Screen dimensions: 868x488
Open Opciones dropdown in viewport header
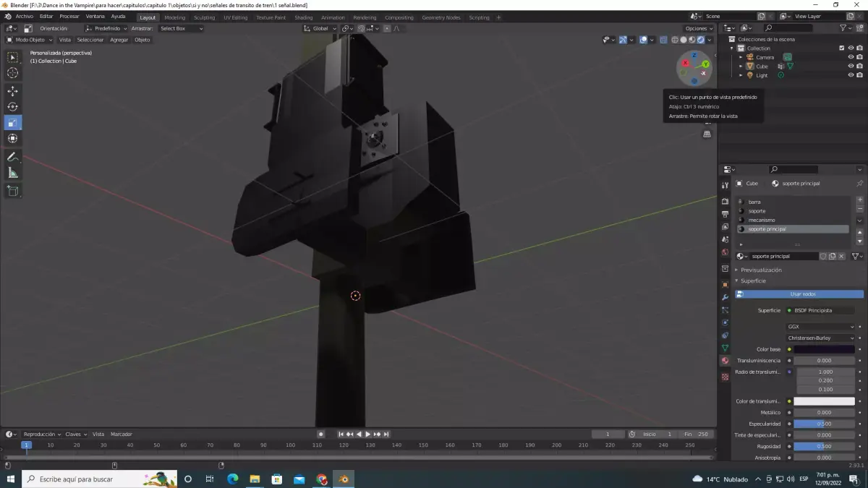point(699,28)
